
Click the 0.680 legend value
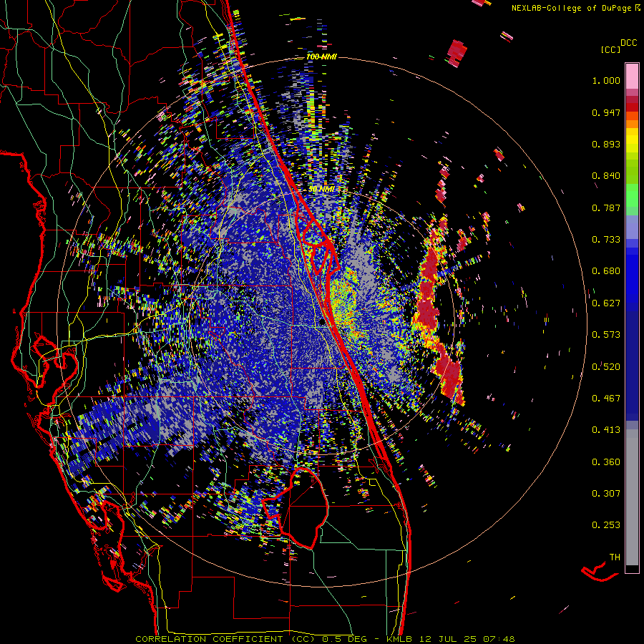[606, 271]
